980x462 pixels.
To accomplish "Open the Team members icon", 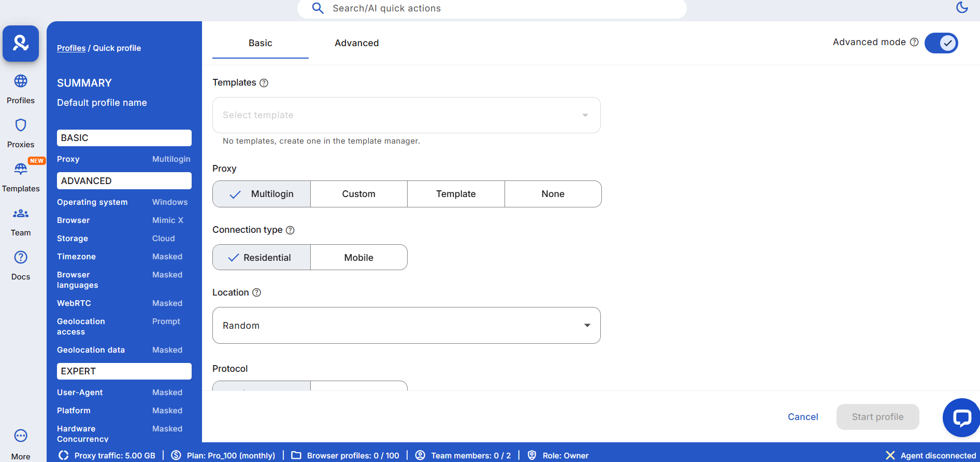I will [x=21, y=214].
